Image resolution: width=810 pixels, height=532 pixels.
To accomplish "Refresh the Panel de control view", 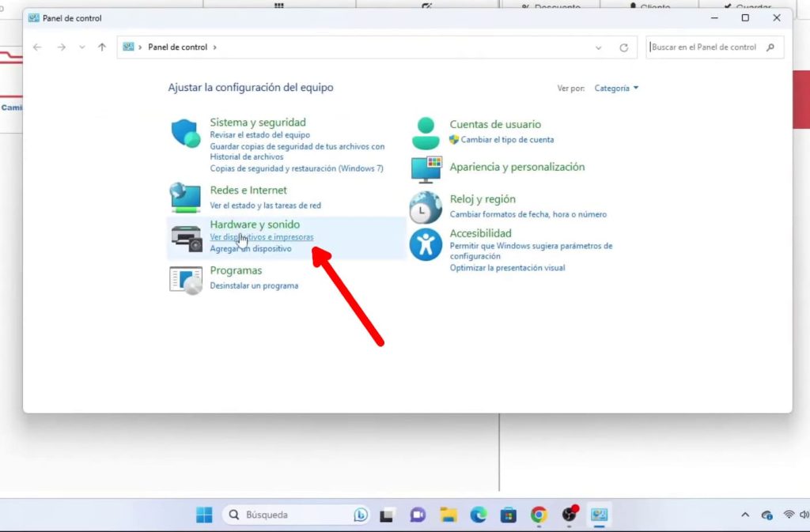I will point(623,47).
